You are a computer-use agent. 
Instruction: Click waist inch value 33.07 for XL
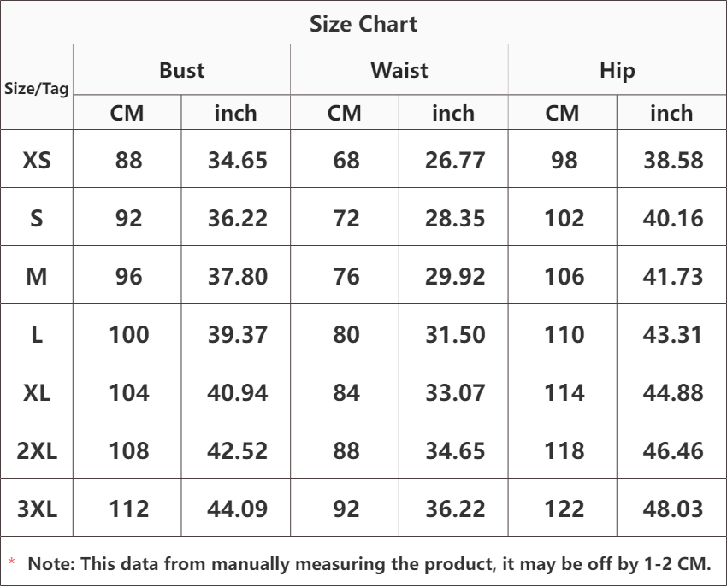pos(455,392)
